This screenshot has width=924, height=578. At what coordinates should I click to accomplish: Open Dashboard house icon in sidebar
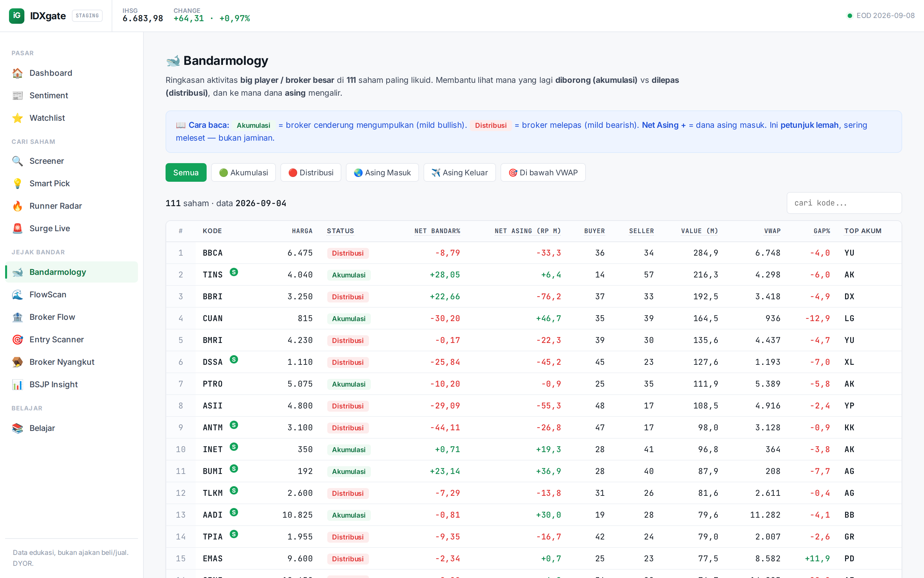pyautogui.click(x=18, y=73)
